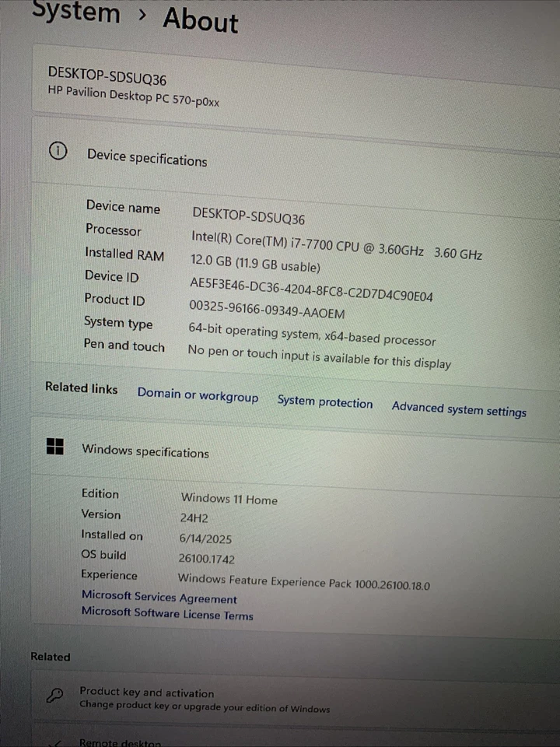Select Device ID value AE5F3E46-DC36
This screenshot has width=560, height=747.
pos(311,289)
